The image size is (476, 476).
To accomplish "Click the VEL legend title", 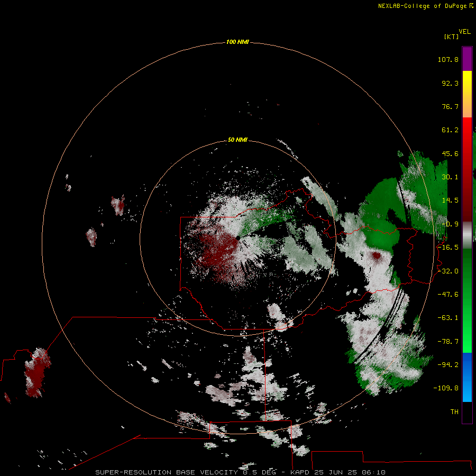I will (x=464, y=32).
